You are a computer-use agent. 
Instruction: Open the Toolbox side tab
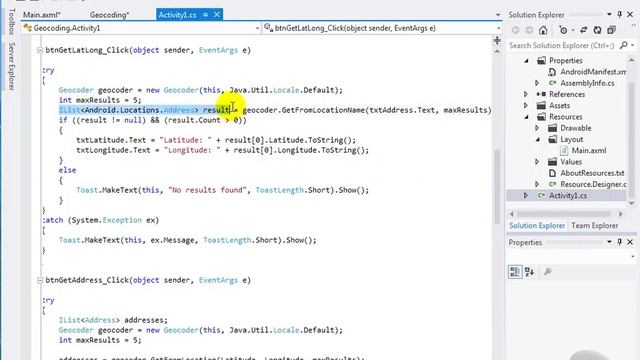tap(12, 21)
